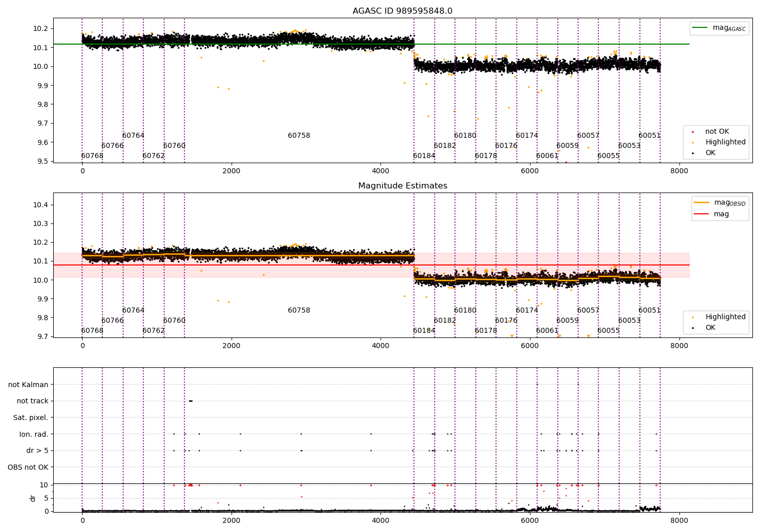
Task: Click obsid label 60180 in AGASC ID plot
Action: tap(465, 136)
